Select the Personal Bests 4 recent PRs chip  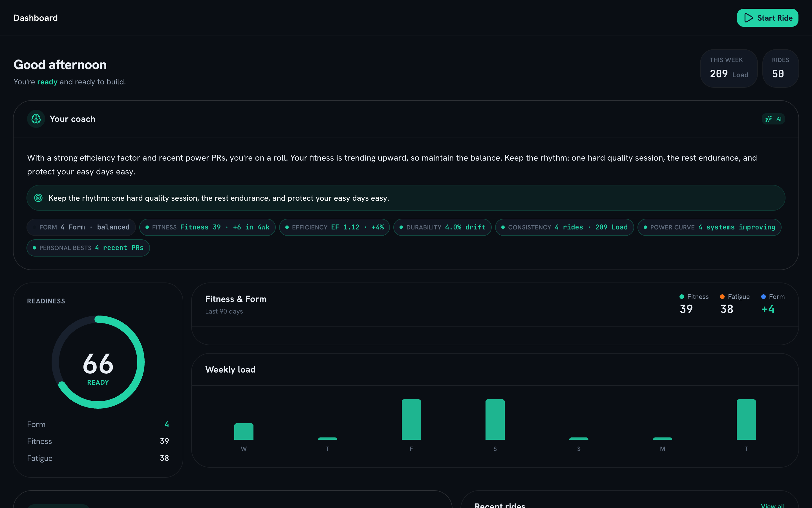click(88, 248)
